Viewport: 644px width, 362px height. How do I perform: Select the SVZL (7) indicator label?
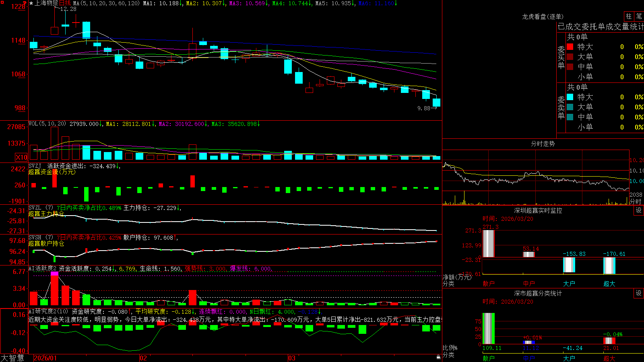coord(41,208)
